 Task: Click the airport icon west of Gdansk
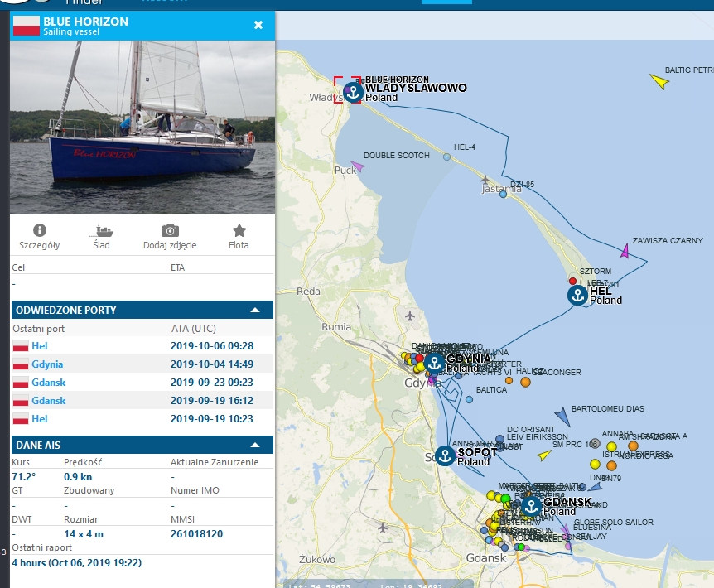tap(383, 528)
